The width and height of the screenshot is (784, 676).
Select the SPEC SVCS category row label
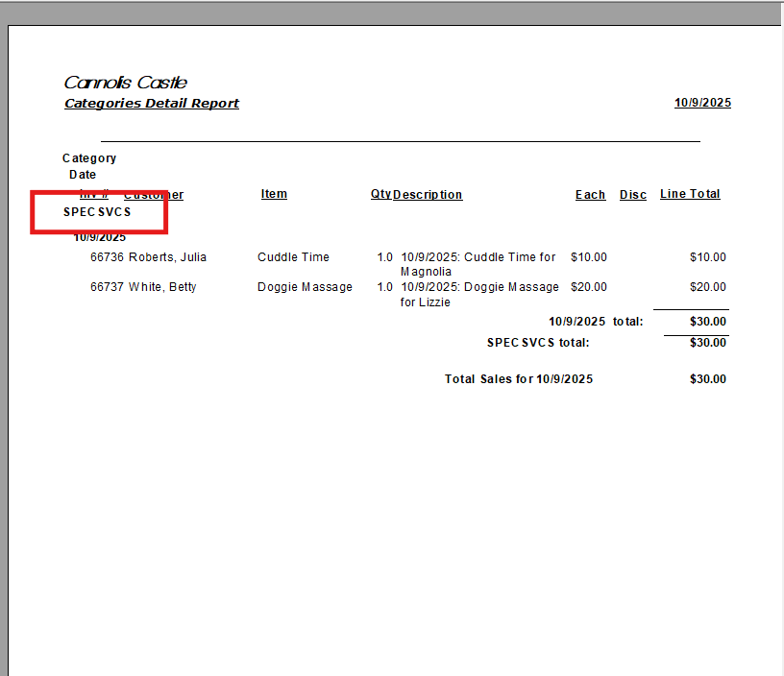[97, 212]
